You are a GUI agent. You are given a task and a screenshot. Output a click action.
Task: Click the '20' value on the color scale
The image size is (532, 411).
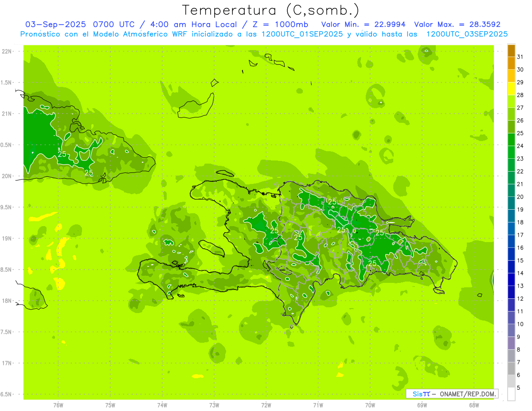click(520, 197)
